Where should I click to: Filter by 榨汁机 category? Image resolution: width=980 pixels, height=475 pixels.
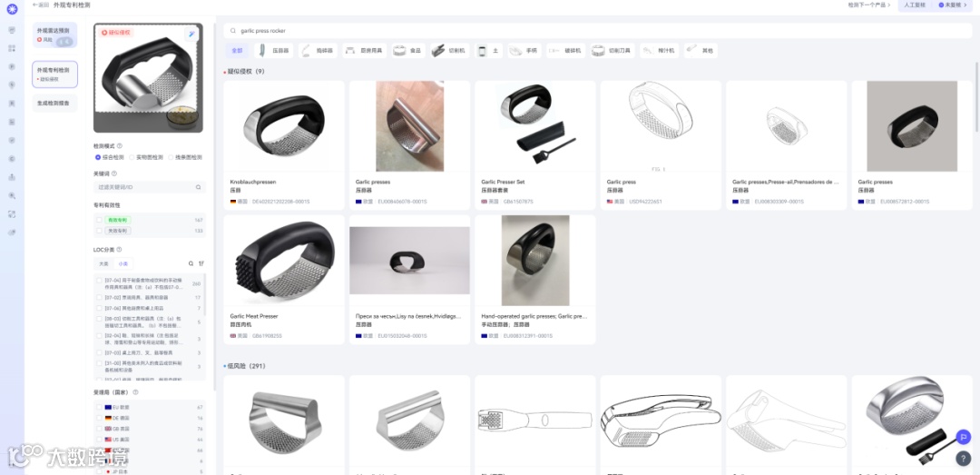coord(660,51)
